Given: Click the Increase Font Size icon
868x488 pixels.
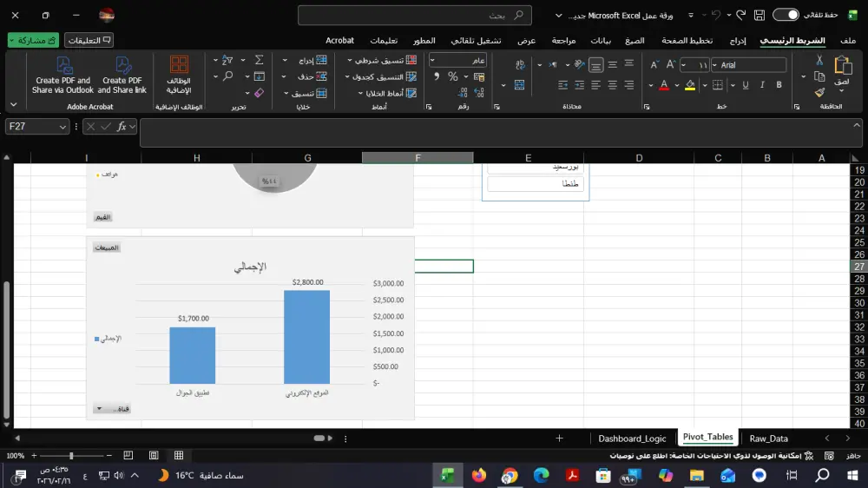Looking at the screenshot, I should pos(670,65).
